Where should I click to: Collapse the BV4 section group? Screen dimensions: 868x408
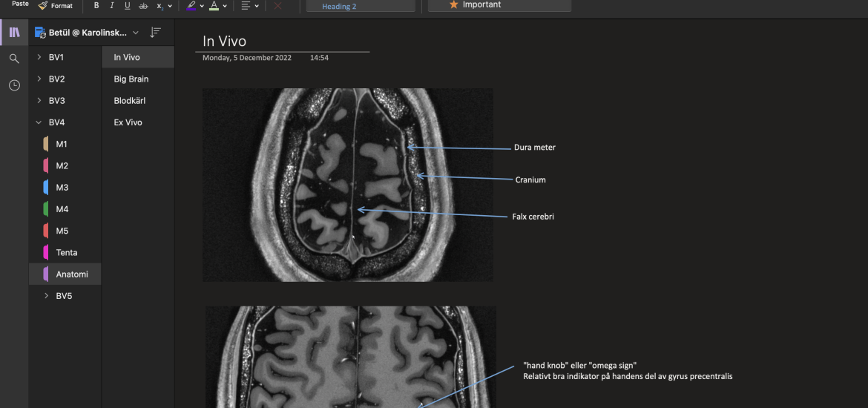tap(39, 122)
